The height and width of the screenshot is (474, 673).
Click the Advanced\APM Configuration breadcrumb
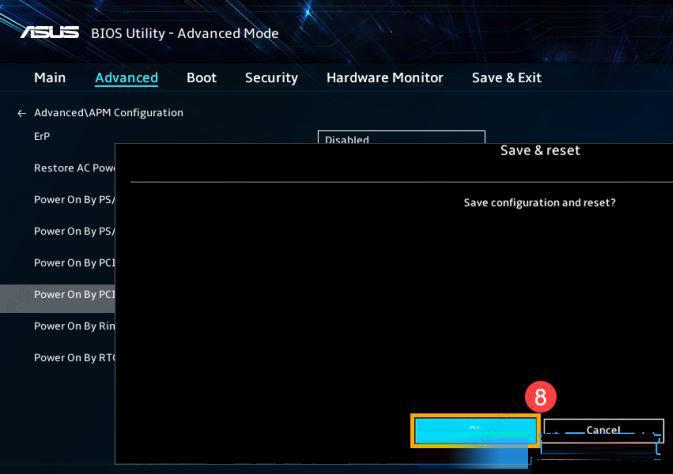[108, 113]
